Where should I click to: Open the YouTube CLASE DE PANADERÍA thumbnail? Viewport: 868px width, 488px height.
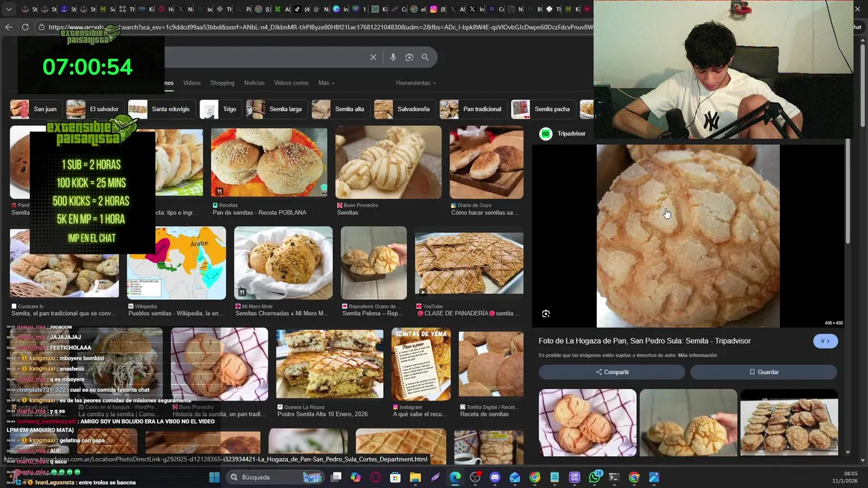(469, 263)
